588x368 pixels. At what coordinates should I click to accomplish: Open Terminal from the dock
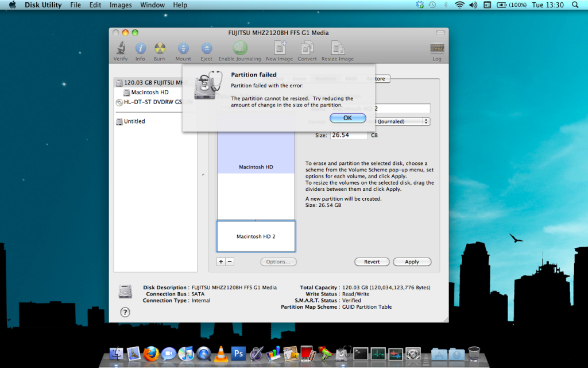361,354
